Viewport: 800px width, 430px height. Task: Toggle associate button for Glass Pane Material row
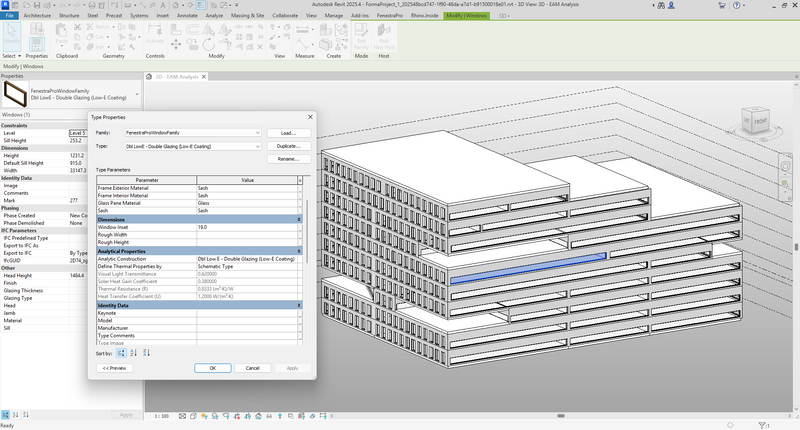click(x=300, y=203)
